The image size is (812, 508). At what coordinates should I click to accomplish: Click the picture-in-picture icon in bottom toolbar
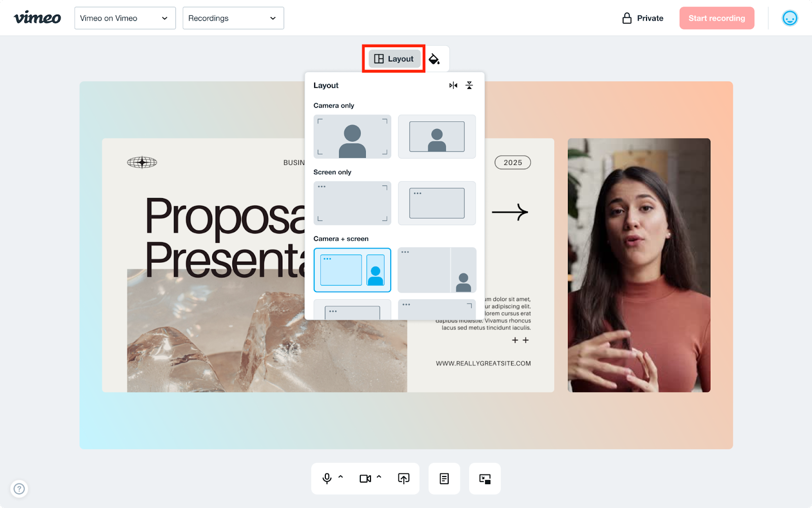point(485,479)
